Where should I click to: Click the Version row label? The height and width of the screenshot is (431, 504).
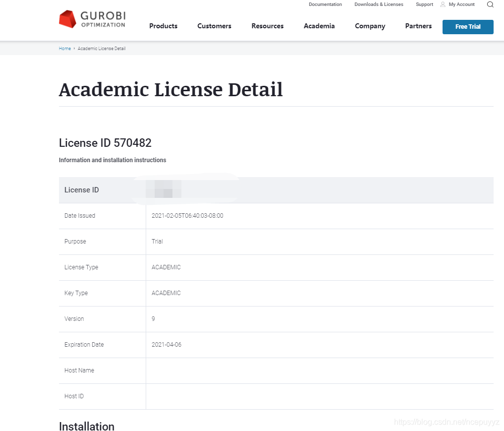pos(74,319)
